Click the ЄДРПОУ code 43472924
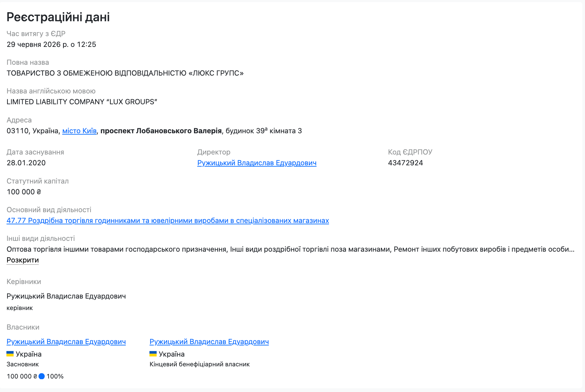 click(x=406, y=163)
